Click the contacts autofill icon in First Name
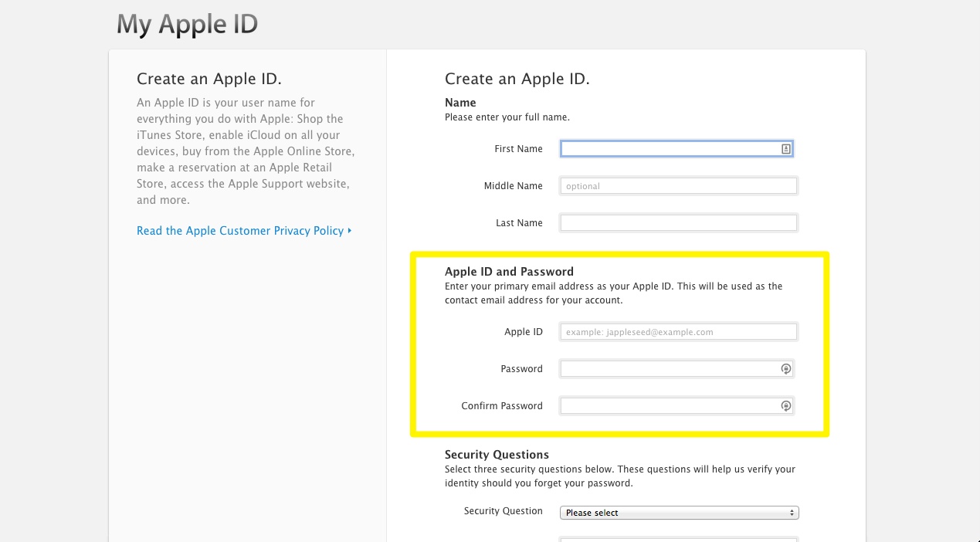Image resolution: width=980 pixels, height=542 pixels. click(785, 149)
